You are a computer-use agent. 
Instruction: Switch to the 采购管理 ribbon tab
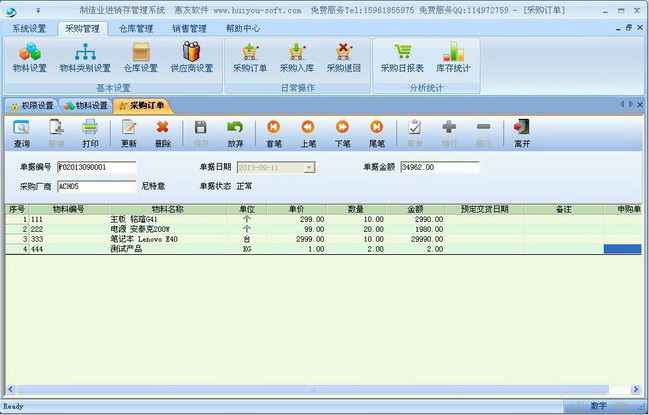click(82, 29)
